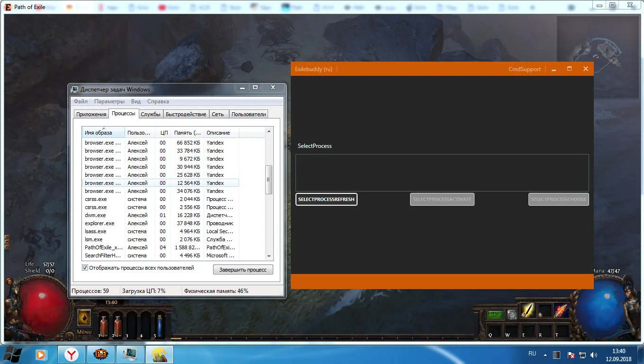Screen dimensions: 644x364
Task: Sort by the 'Имя образа' column header
Action: 104,133
